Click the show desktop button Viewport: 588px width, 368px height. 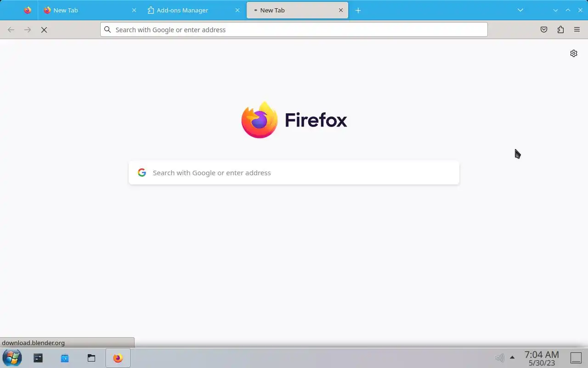576,357
